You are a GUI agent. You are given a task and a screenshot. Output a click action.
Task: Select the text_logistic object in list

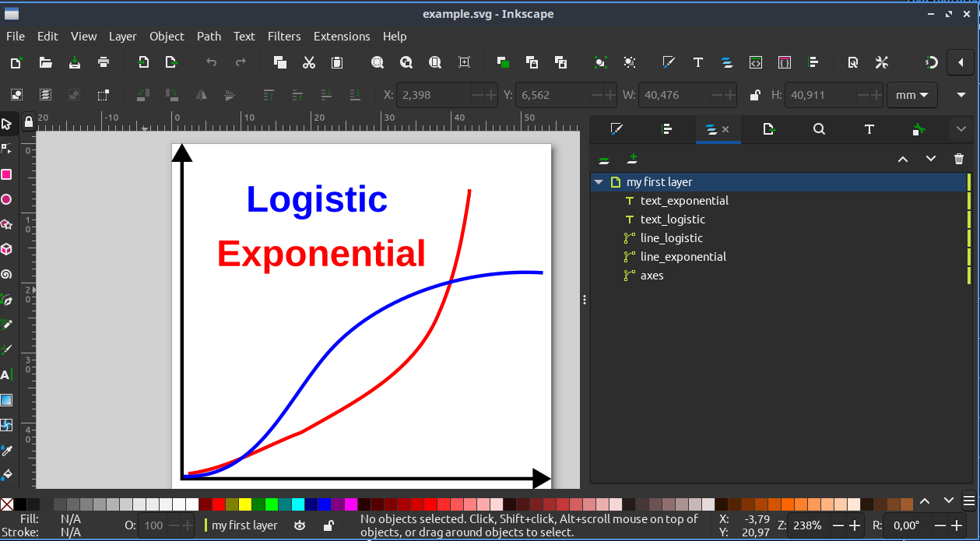coord(673,220)
